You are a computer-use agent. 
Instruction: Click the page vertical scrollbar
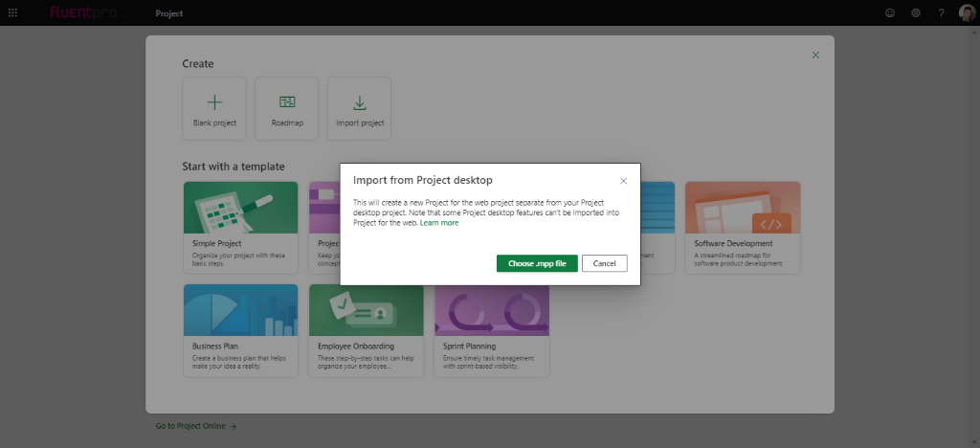[975, 236]
